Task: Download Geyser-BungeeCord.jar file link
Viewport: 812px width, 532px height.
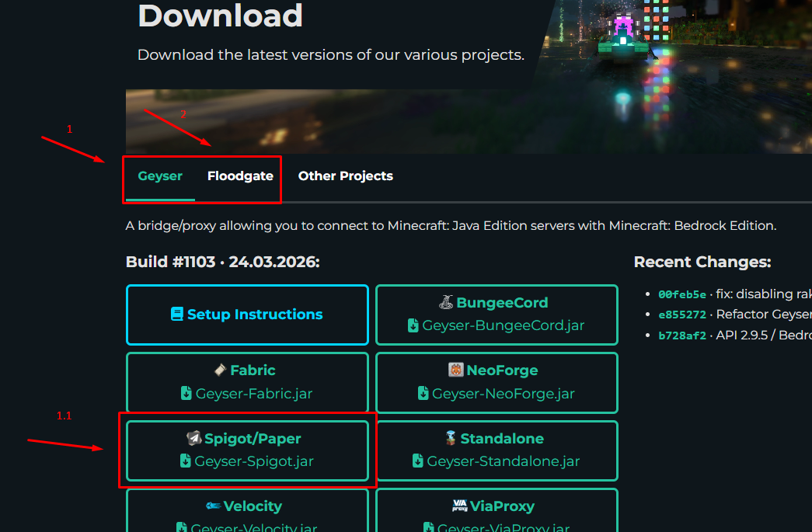Action: tap(503, 325)
